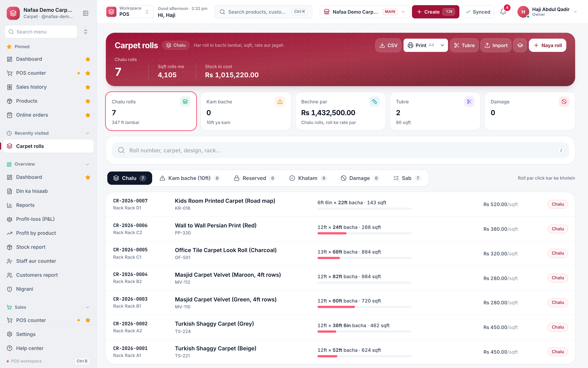The image size is (588, 368).
Task: Unpin Products star
Action: click(88, 101)
